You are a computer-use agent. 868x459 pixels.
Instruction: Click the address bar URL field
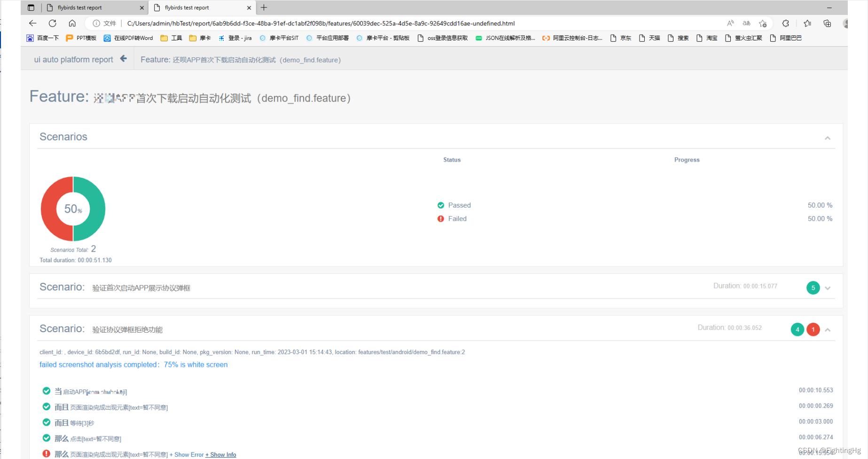coord(321,23)
